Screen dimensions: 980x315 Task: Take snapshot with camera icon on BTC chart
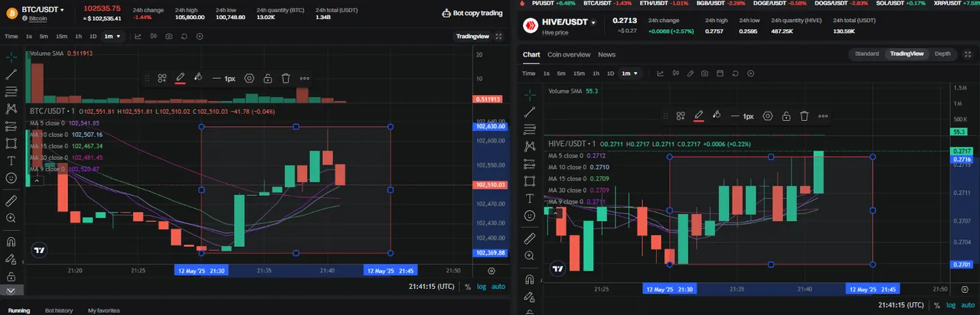pyautogui.click(x=168, y=36)
